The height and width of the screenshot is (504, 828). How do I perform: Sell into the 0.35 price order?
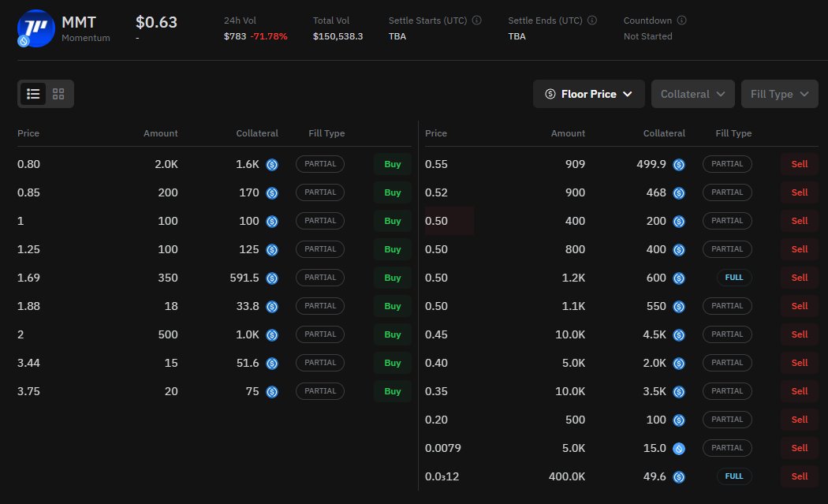pos(800,391)
